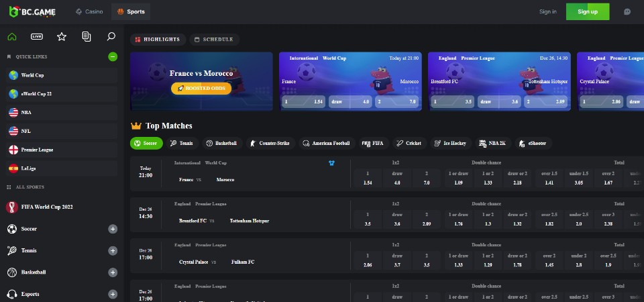This screenshot has width=644, height=302.
Task: Select 1 or draw 1.33 in Crystal Palace row
Action: (x=458, y=260)
